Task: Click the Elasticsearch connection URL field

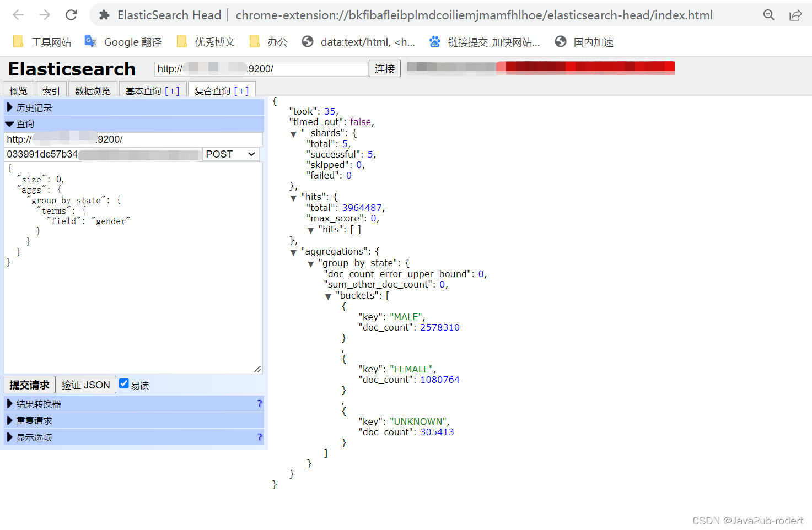Action: pyautogui.click(x=261, y=69)
